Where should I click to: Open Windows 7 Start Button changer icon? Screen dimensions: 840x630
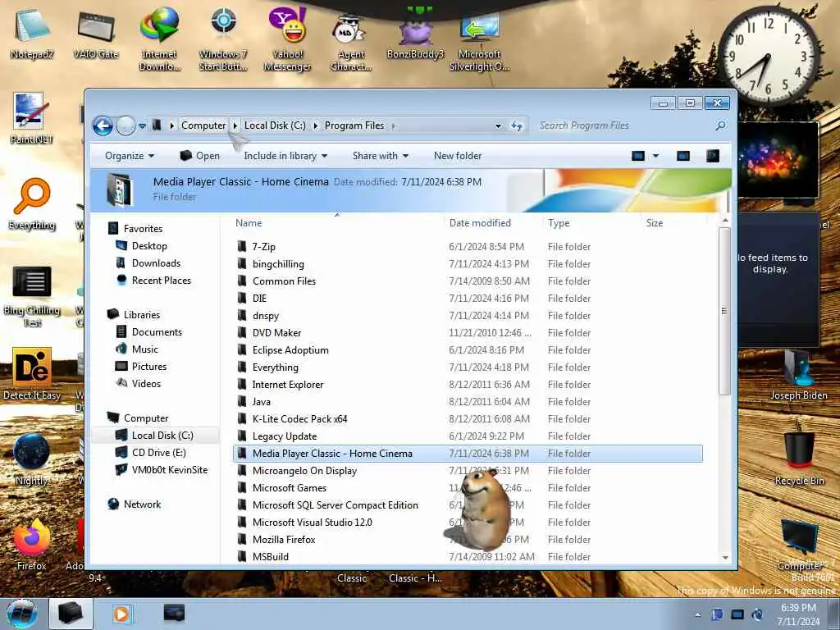click(x=223, y=39)
